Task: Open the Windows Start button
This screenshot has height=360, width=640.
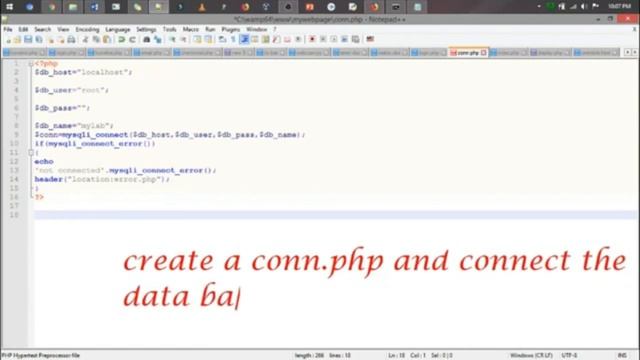Action: (x=9, y=7)
